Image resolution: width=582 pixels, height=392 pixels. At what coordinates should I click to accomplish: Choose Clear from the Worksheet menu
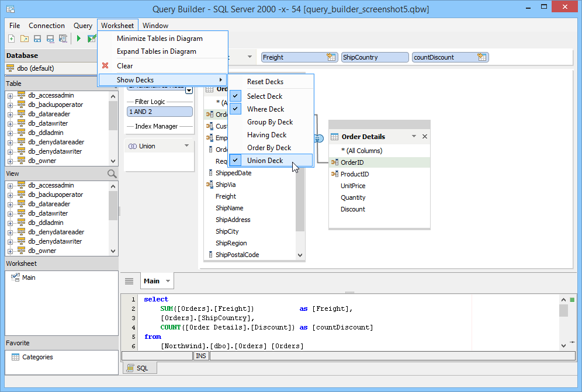point(124,65)
